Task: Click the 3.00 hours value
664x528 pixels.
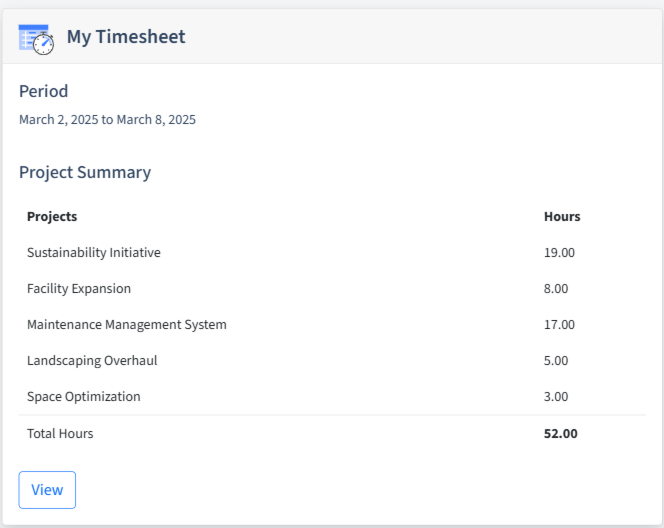Action: click(x=556, y=396)
